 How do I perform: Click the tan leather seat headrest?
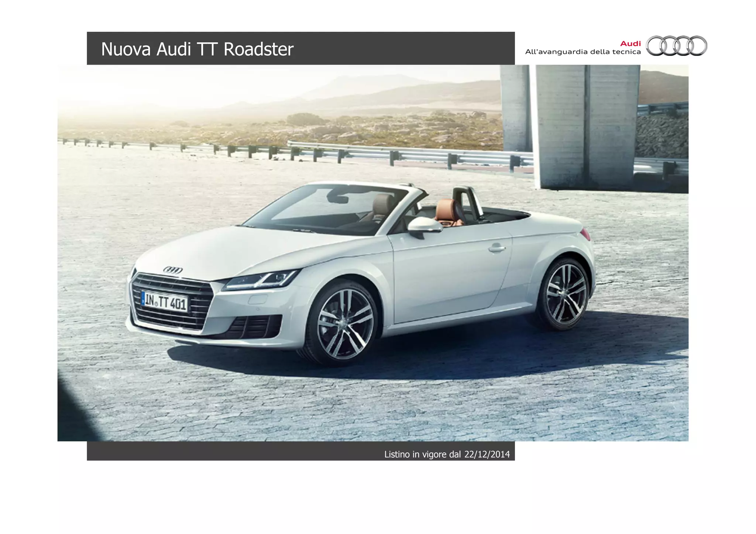[x=444, y=209]
